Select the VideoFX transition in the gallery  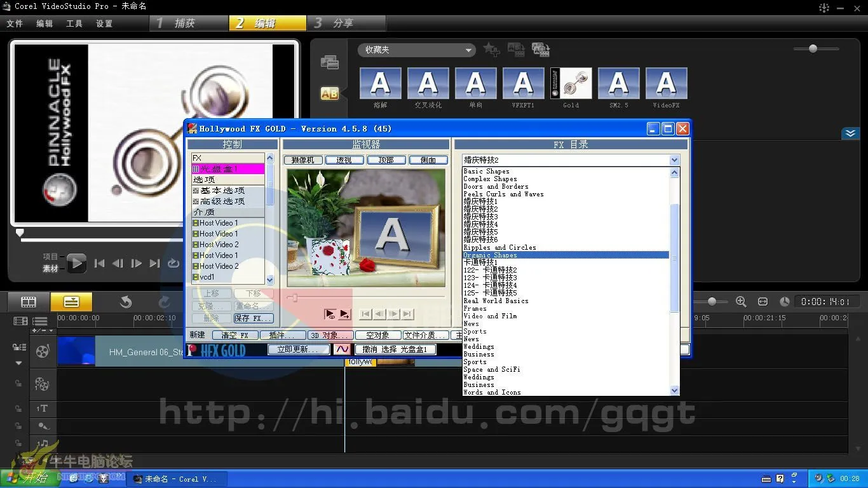[x=666, y=83]
